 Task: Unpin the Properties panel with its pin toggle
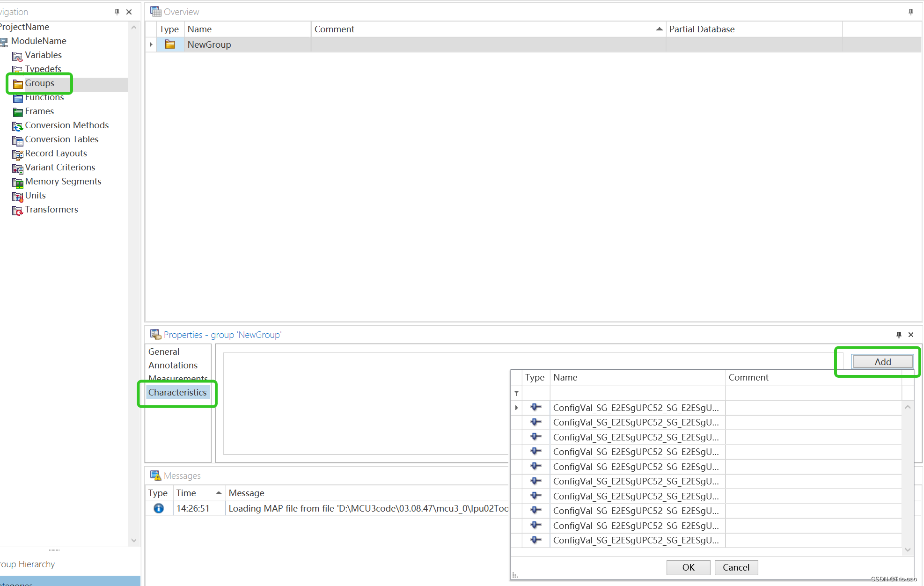click(899, 335)
